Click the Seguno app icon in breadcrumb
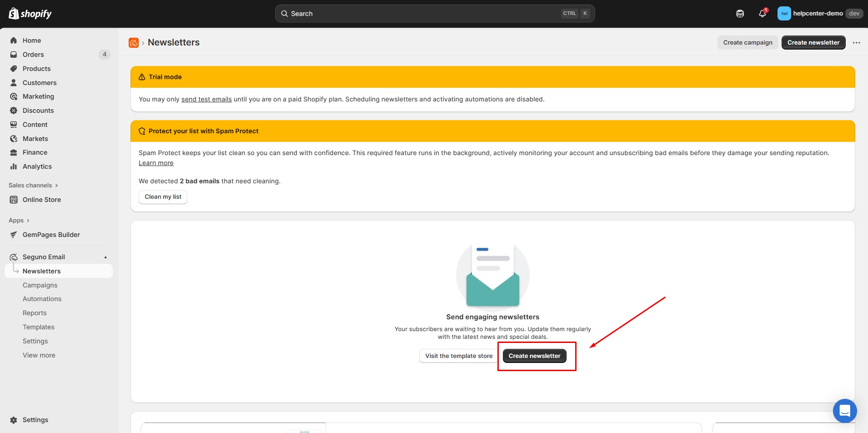 (x=134, y=43)
